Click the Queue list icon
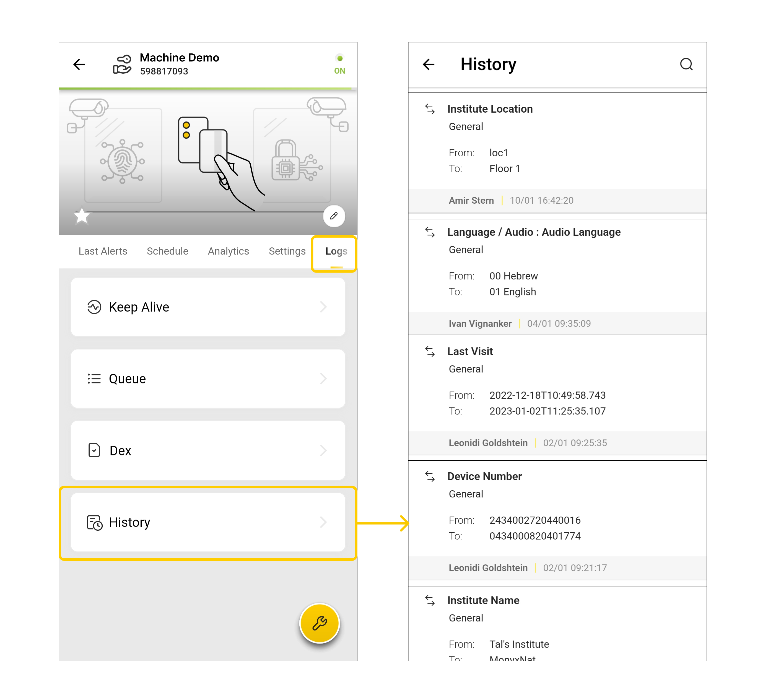763x700 pixels. pyautogui.click(x=94, y=378)
